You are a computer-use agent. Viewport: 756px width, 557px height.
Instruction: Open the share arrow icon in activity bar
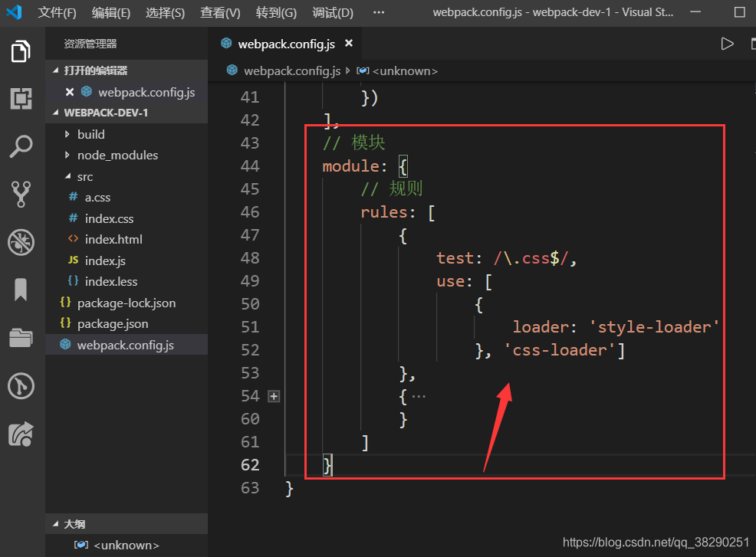[21, 434]
